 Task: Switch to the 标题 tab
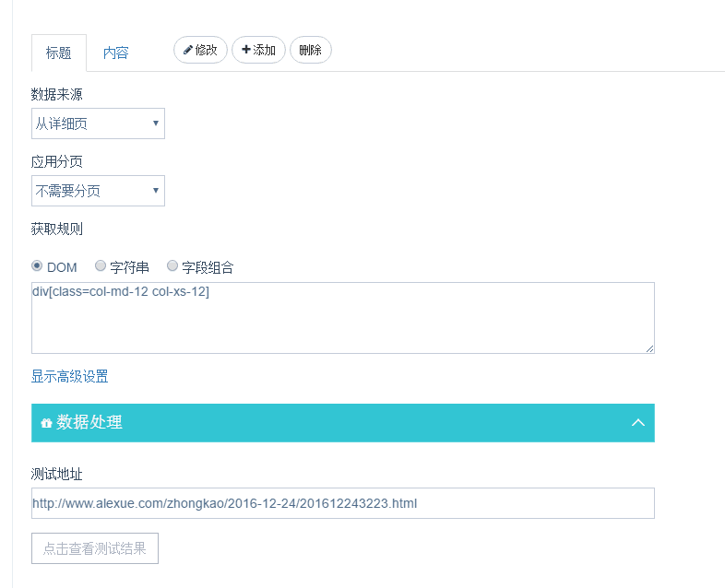pos(59,53)
